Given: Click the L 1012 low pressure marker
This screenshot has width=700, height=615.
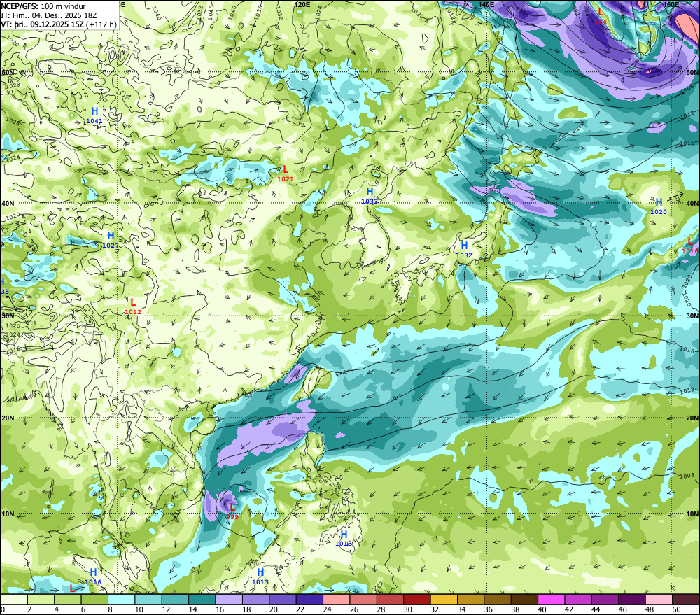Looking at the screenshot, I should tap(133, 306).
